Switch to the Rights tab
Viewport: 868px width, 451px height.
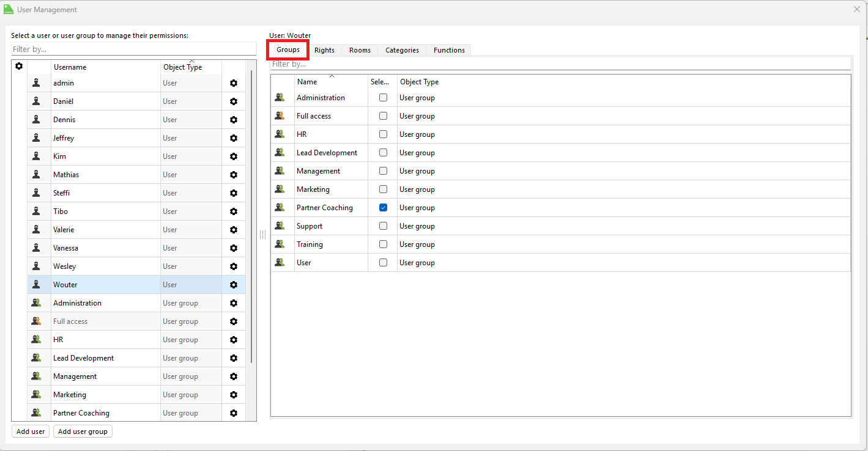click(x=324, y=50)
